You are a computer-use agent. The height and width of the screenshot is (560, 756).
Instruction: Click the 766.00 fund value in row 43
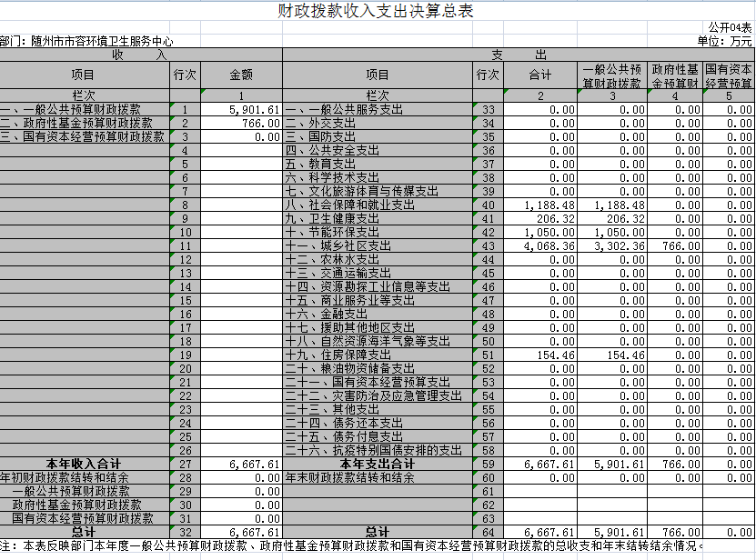coord(675,245)
